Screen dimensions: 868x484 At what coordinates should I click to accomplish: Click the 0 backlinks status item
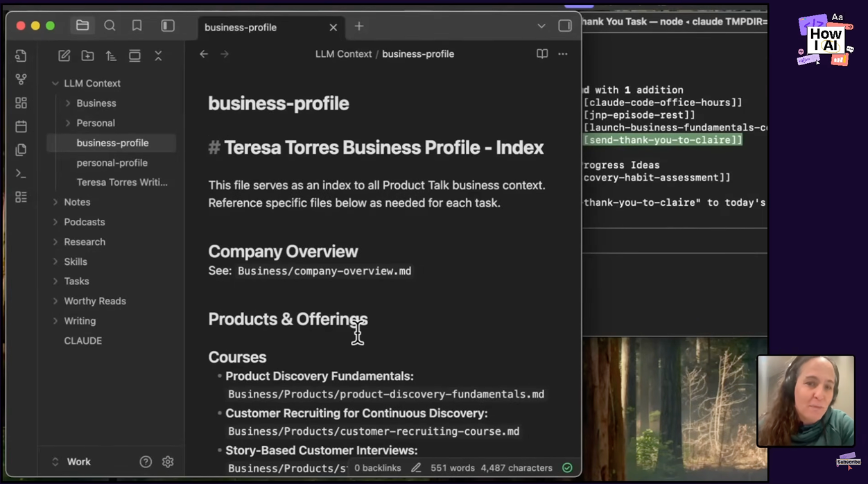tap(377, 468)
